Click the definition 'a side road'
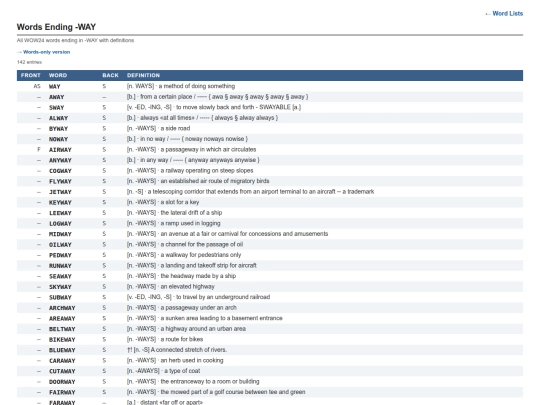The image size is (540, 405). (x=175, y=128)
